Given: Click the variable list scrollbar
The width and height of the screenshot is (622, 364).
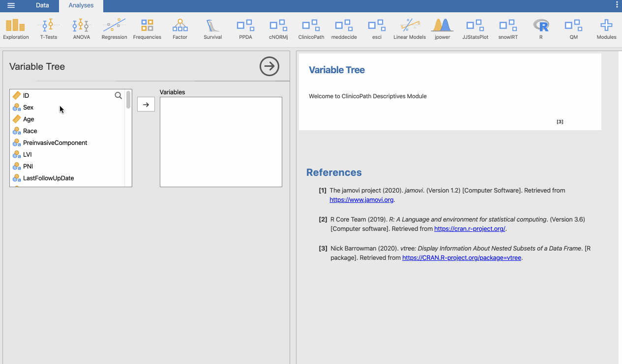Looking at the screenshot, I should (128, 100).
